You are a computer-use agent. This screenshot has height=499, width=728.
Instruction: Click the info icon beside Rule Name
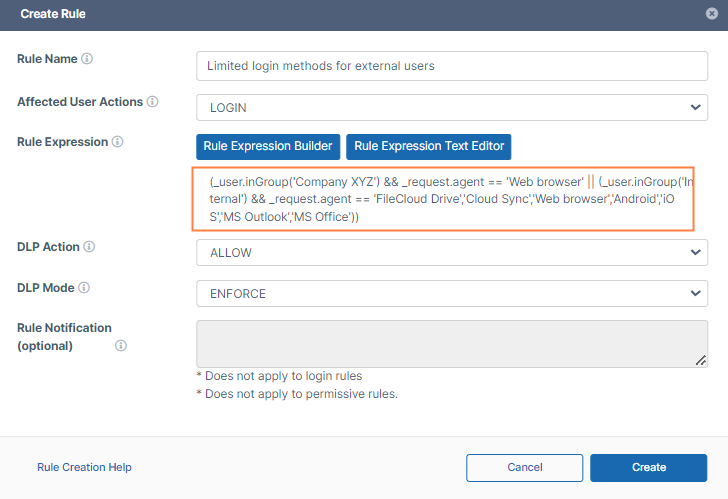(x=87, y=59)
